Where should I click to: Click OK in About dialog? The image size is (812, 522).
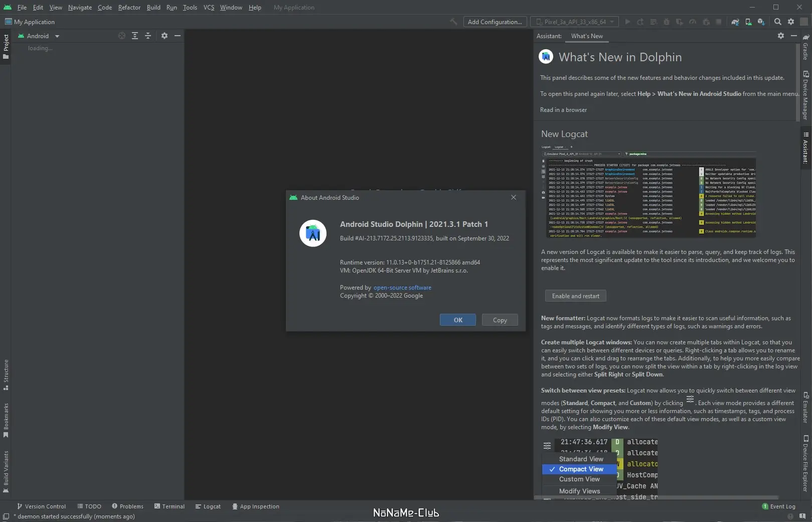point(458,320)
